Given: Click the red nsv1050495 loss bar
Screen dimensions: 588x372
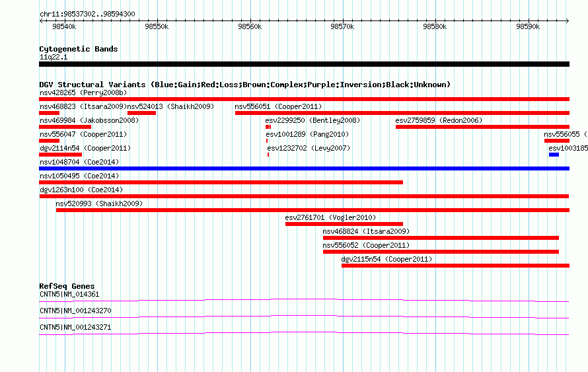Looking at the screenshot, I should pos(221,182).
